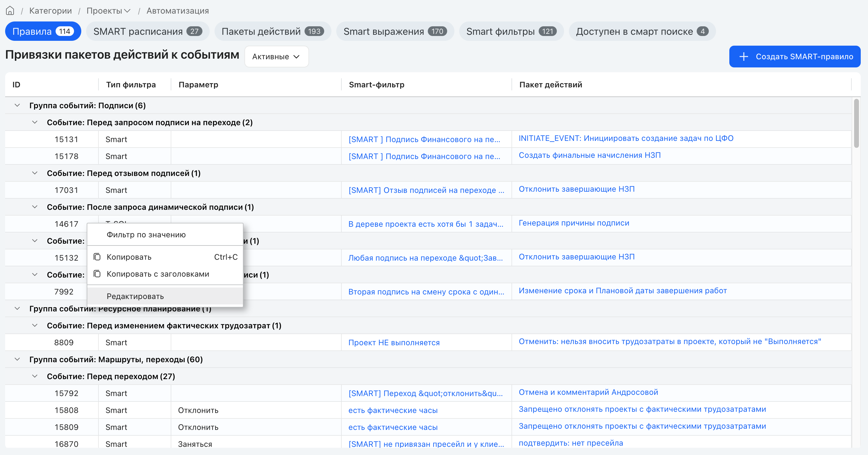Choose Копировать from the context menu
The height and width of the screenshot is (455, 868).
pos(165,257)
